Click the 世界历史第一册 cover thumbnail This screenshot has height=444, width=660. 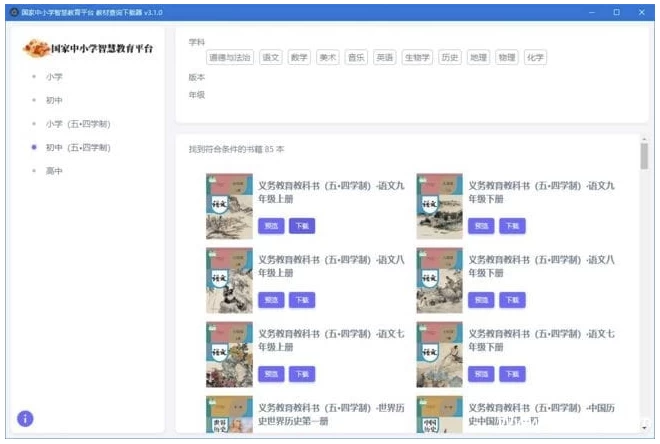[229, 414]
